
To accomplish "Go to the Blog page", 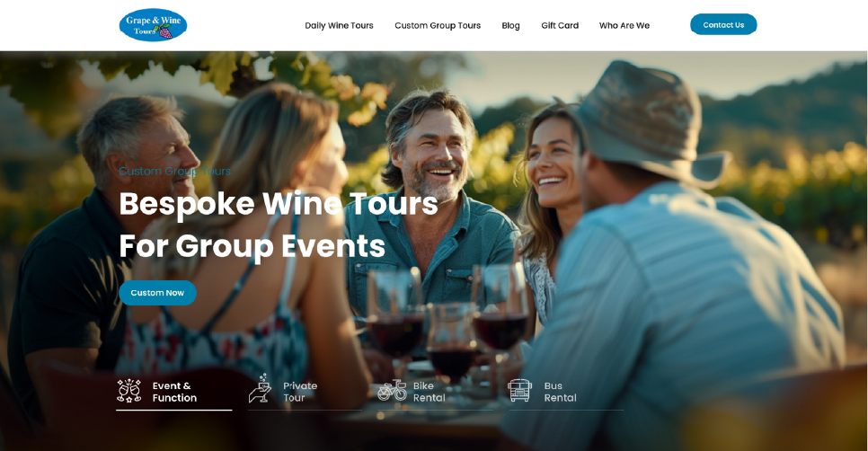I will point(510,25).
